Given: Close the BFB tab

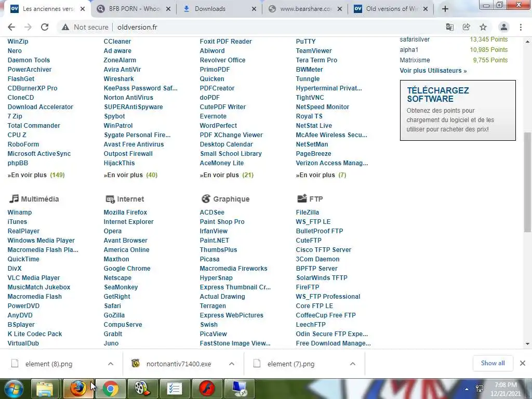Looking at the screenshot, I should coord(168,9).
